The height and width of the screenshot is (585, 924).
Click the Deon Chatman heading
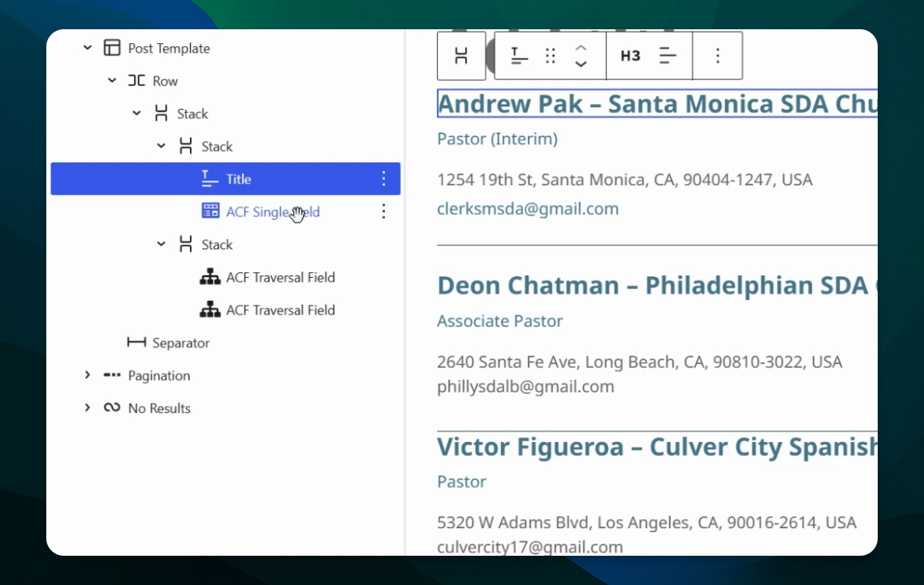tap(657, 285)
